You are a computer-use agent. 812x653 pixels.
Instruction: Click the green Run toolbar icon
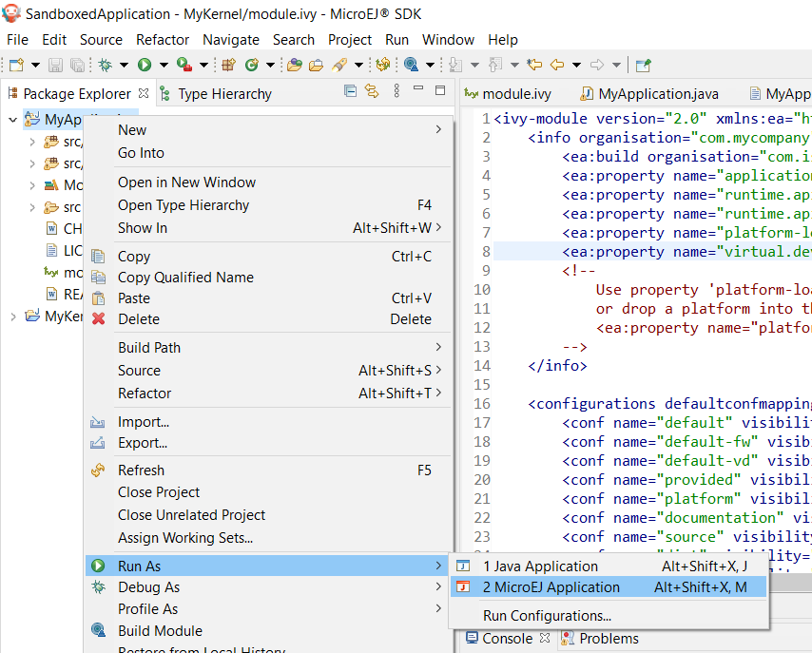(146, 66)
